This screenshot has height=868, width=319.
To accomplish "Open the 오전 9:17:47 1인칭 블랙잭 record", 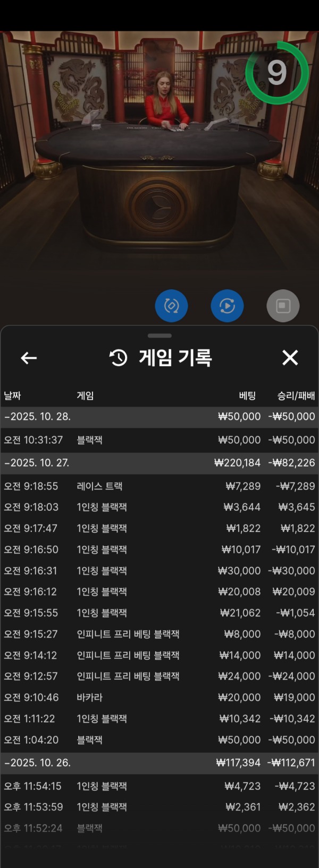I will 159,529.
